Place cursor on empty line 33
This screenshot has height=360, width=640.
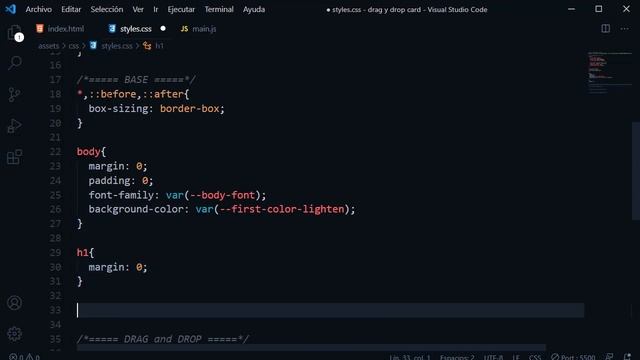[x=330, y=310]
